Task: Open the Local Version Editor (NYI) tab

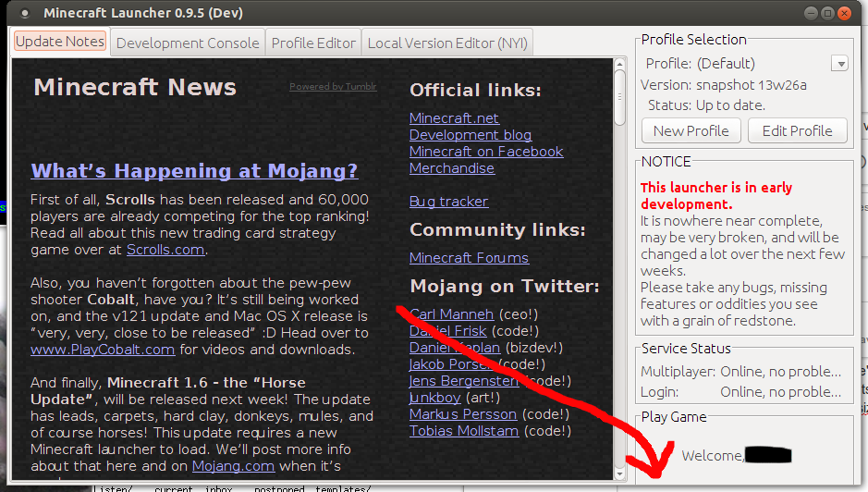Action: pos(447,43)
